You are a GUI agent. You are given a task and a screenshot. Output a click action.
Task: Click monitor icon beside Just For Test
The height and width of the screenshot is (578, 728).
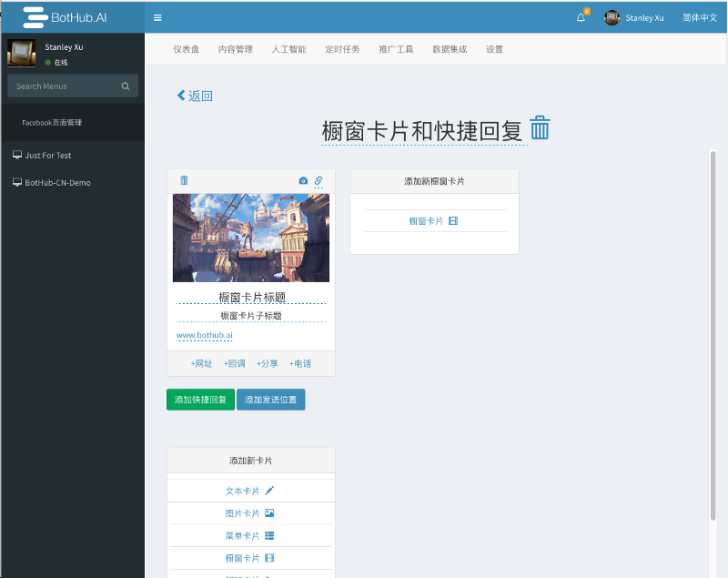point(17,155)
